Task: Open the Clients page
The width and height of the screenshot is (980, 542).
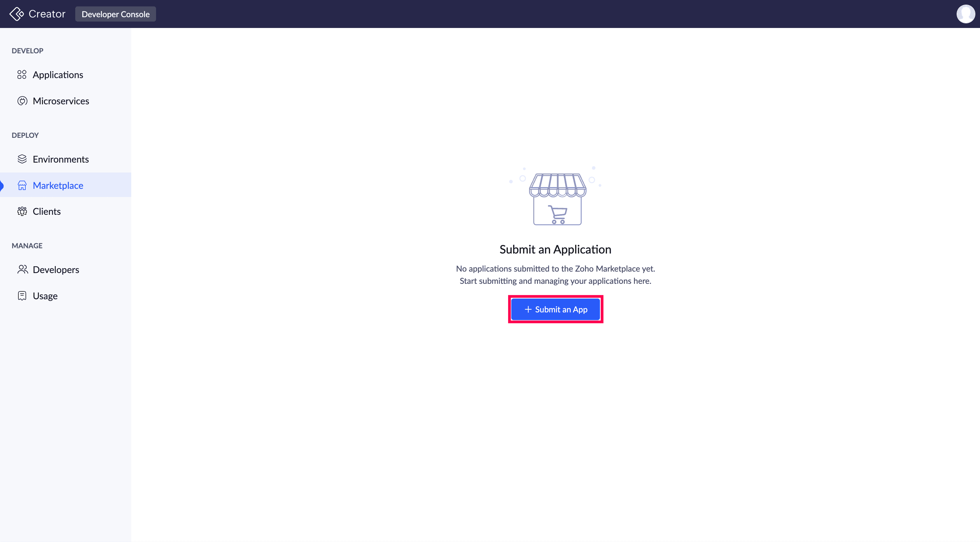Action: click(65, 211)
